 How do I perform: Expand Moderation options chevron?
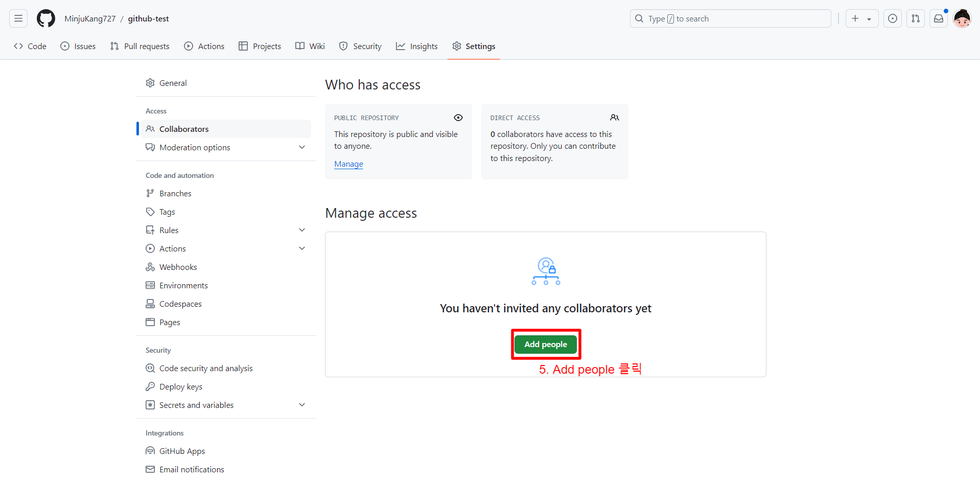[302, 147]
